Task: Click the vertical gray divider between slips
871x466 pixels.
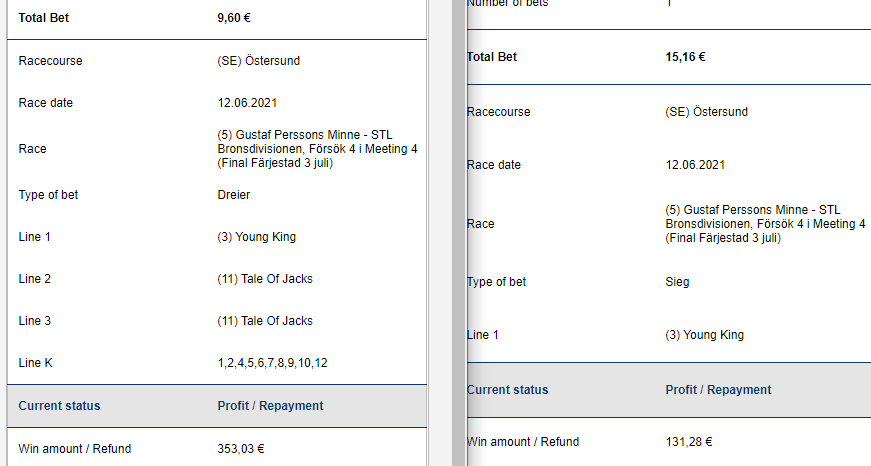Action: click(x=459, y=233)
